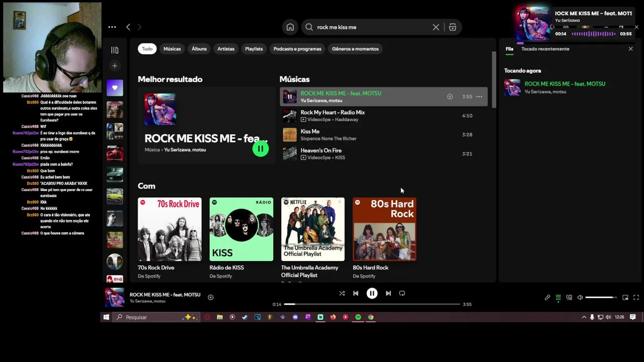Toggle the queue view icon
This screenshot has width=644, height=362.
[558, 298]
